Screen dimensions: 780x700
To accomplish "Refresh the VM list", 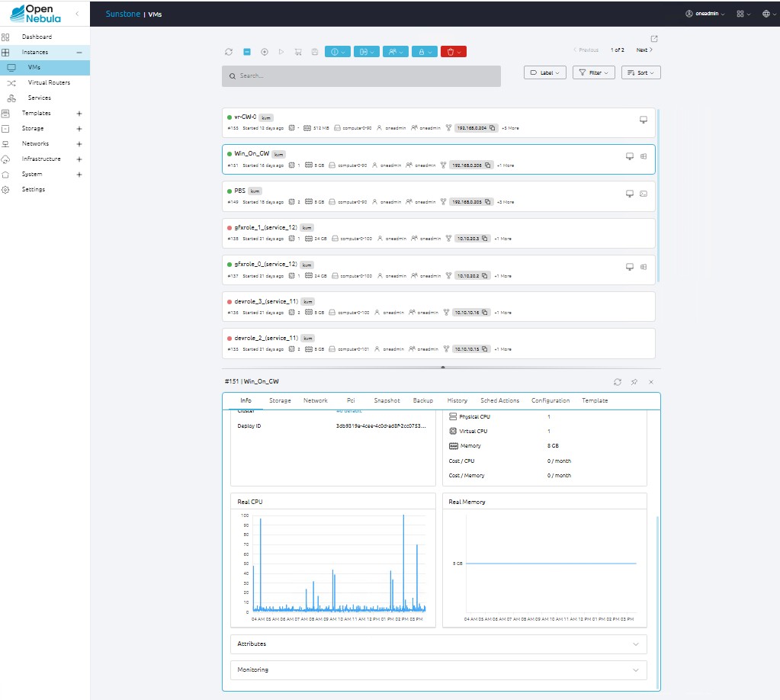I will click(229, 52).
